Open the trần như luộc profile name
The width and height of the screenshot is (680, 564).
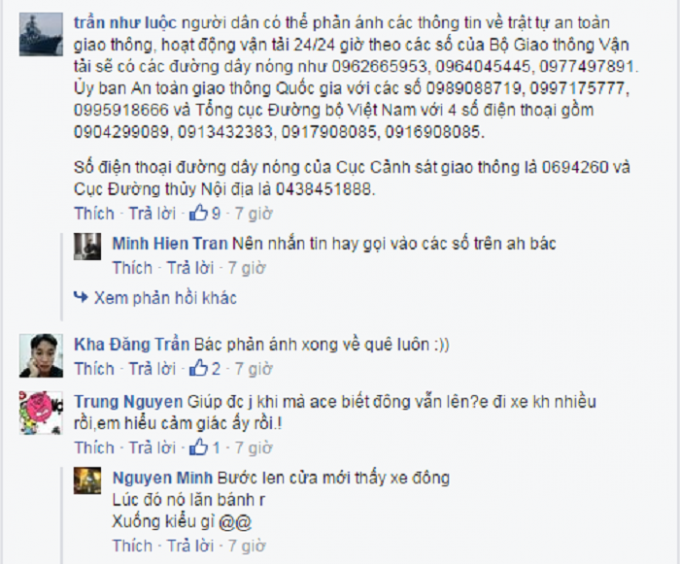(125, 23)
